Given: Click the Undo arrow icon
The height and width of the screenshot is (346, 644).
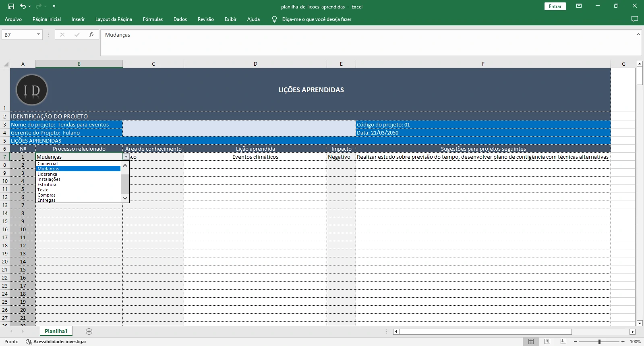Looking at the screenshot, I should 23,6.
